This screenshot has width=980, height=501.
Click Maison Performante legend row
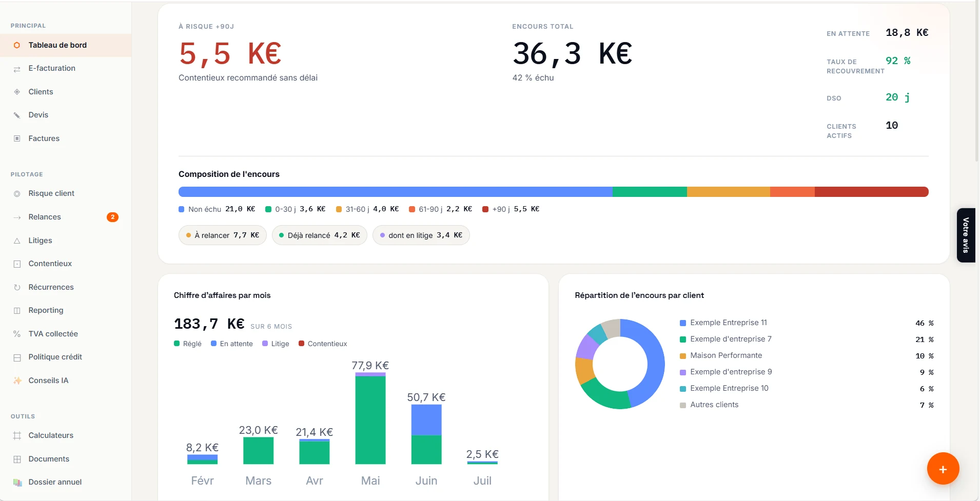coord(807,355)
